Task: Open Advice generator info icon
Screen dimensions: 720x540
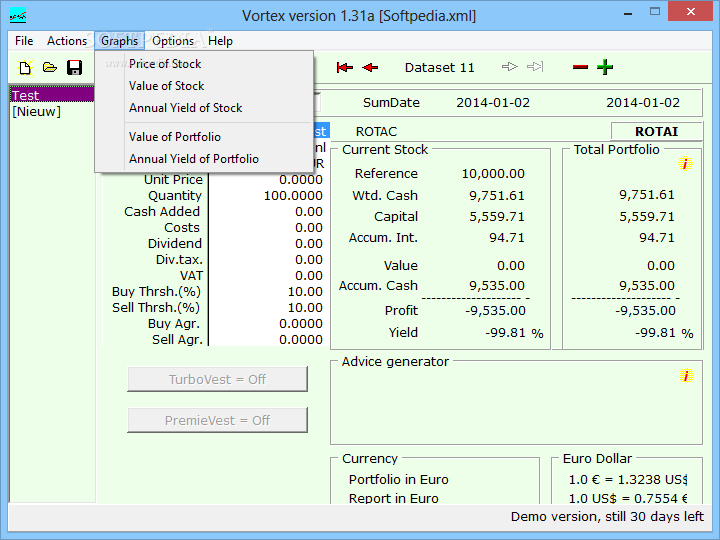Action: click(x=686, y=376)
